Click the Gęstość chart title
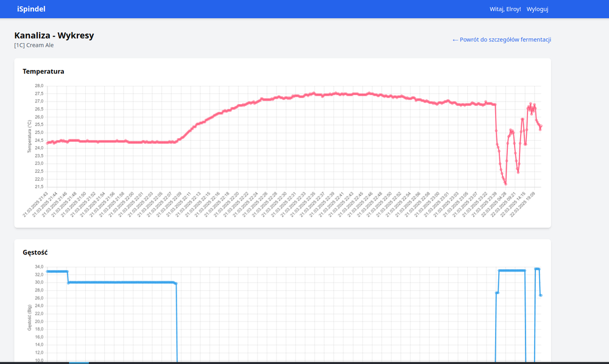The width and height of the screenshot is (609, 364). (35, 252)
